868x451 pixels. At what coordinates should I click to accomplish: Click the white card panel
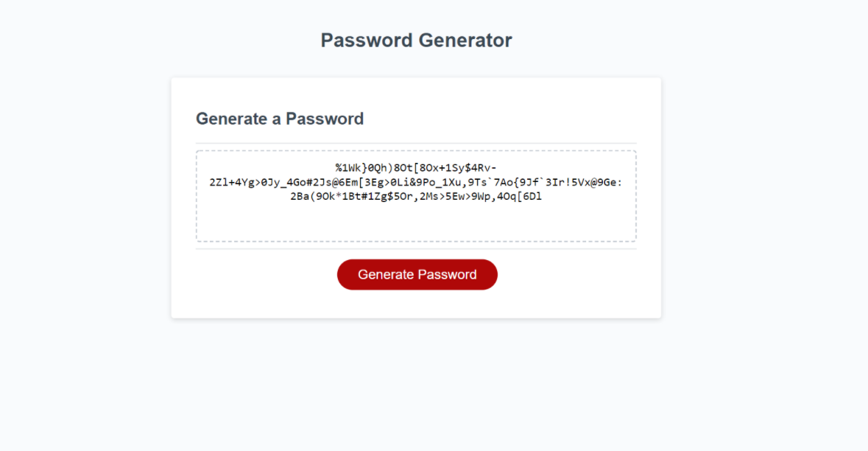[x=417, y=302]
